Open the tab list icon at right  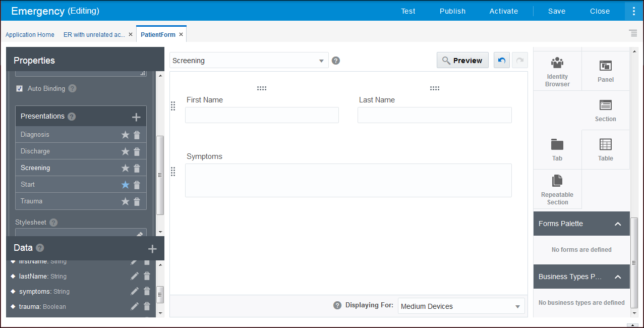point(633,33)
